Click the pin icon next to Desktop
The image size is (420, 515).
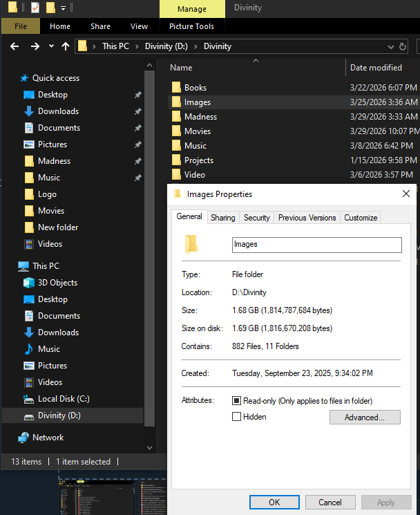click(x=138, y=95)
